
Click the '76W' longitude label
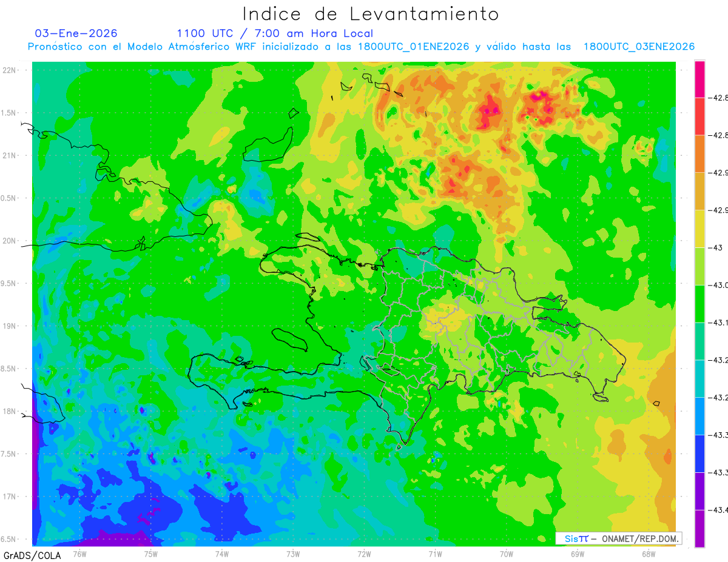(x=79, y=554)
